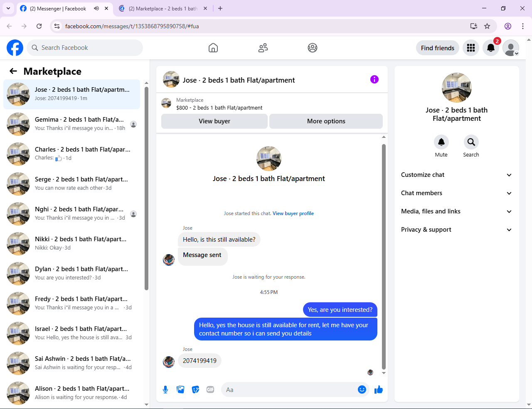Mute this chat with the bell icon
The image size is (532, 409).
point(441,142)
